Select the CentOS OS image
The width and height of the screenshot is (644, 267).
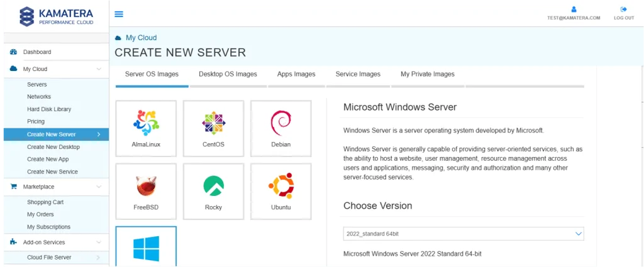click(214, 128)
